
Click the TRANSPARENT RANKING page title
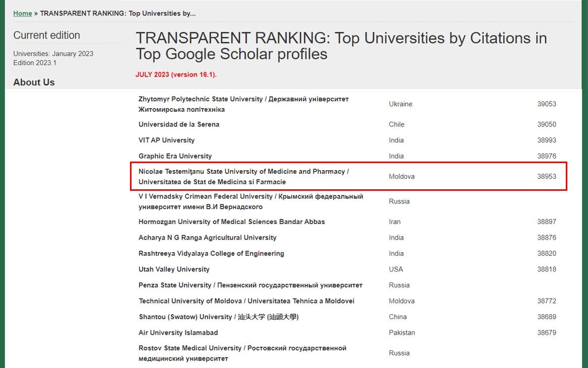(341, 46)
